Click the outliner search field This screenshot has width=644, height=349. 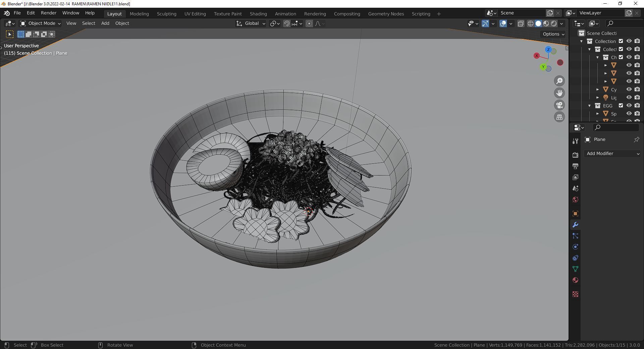click(624, 23)
